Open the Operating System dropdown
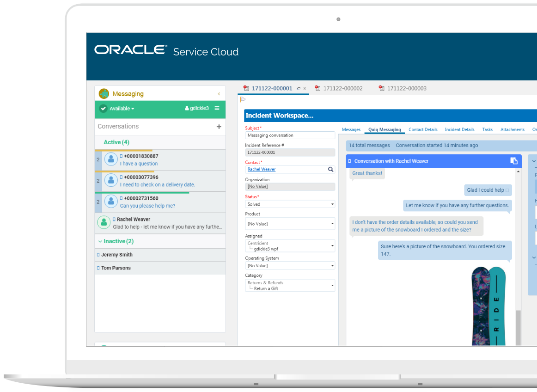 point(290,265)
